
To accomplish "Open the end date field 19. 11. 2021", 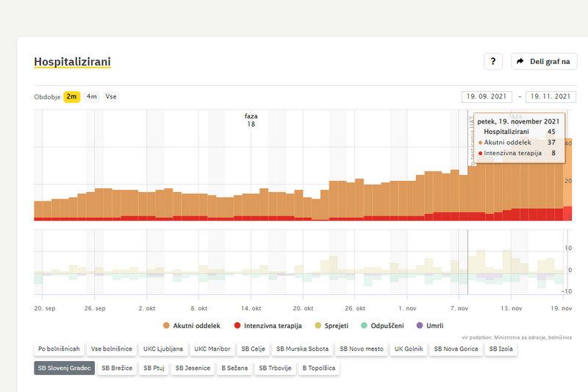I will [x=551, y=96].
